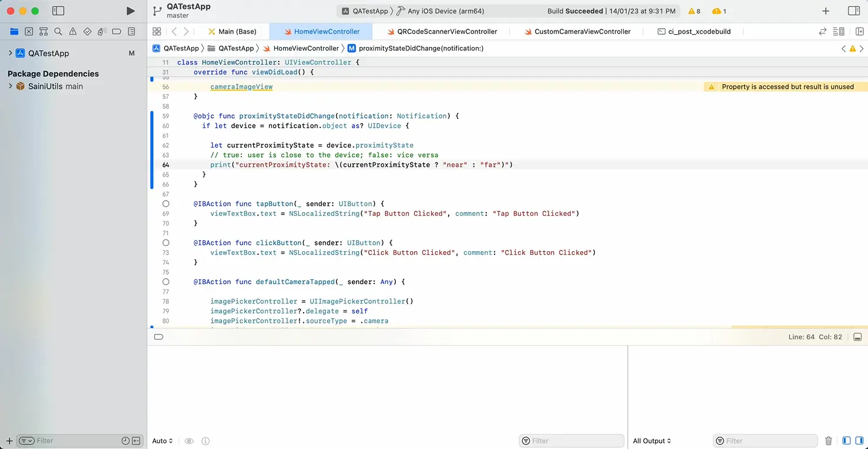The image size is (868, 449).
Task: Expand the QATestApp project tree
Action: (10, 53)
